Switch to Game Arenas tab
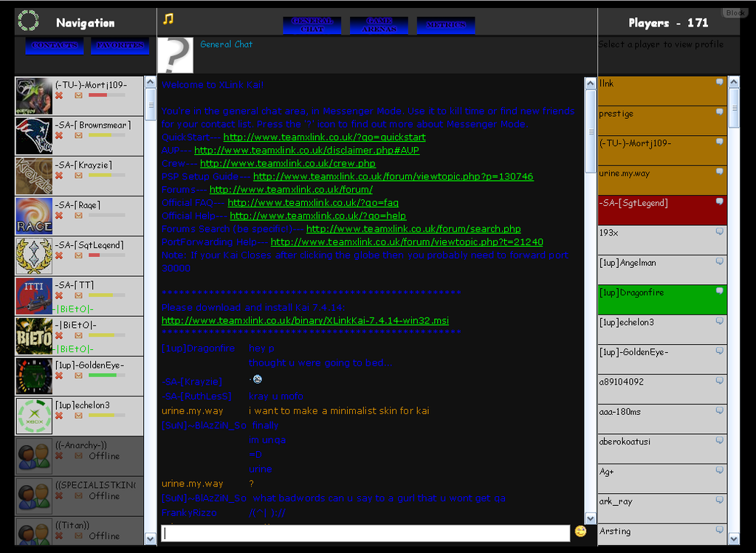Viewport: 756px width, 553px height. pyautogui.click(x=379, y=25)
